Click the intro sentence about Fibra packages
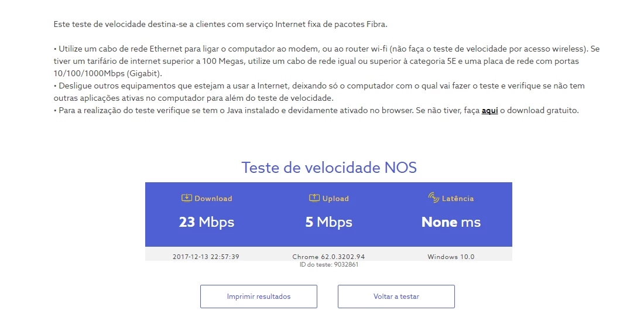 tap(220, 25)
